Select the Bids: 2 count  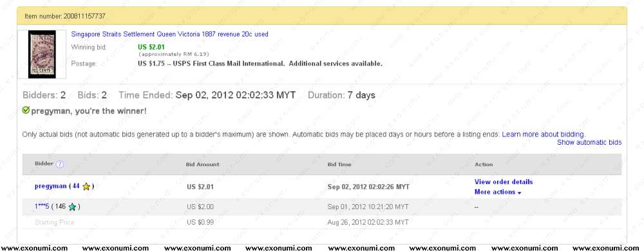tap(92, 95)
